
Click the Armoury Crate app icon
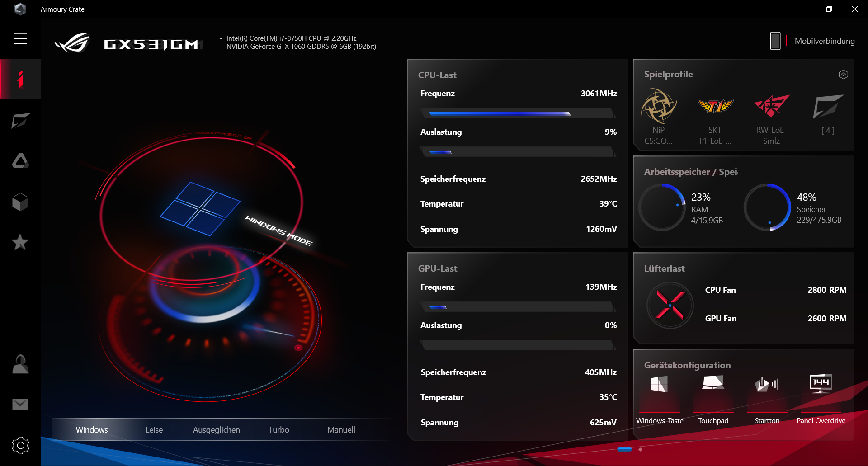20,9
